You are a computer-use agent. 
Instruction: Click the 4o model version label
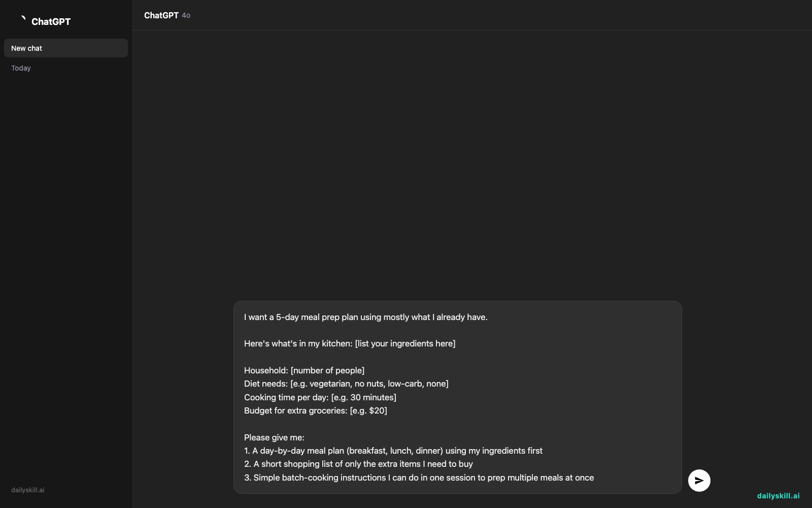click(186, 16)
